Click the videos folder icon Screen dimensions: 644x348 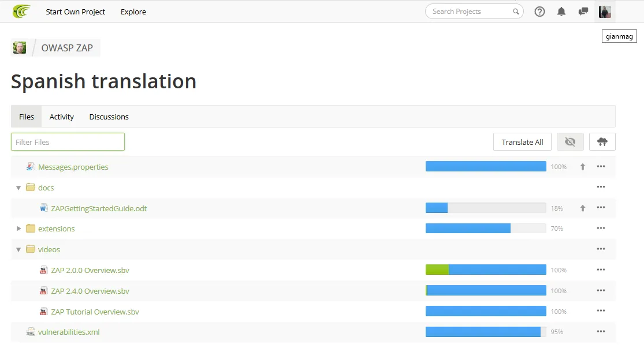point(31,249)
